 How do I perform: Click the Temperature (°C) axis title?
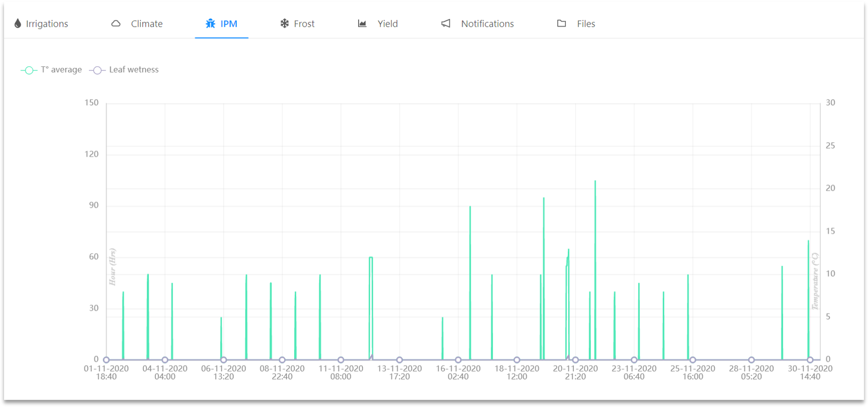(815, 281)
